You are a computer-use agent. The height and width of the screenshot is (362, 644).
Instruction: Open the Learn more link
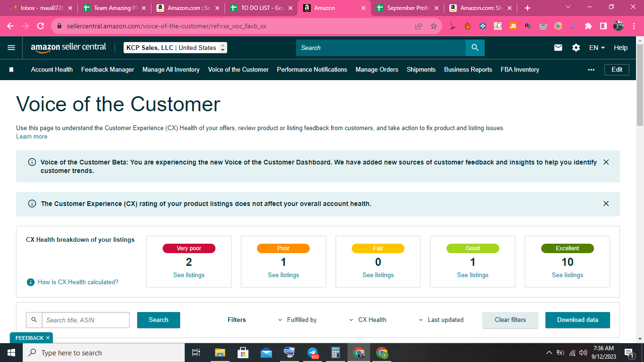pyautogui.click(x=32, y=137)
